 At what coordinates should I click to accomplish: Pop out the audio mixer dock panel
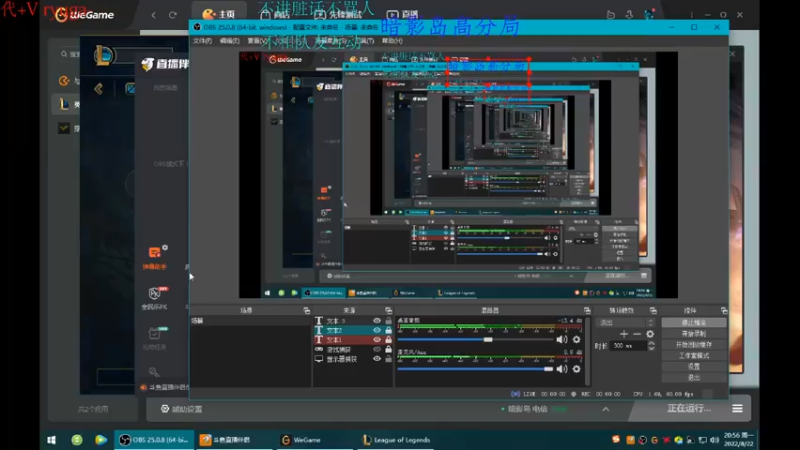point(587,310)
